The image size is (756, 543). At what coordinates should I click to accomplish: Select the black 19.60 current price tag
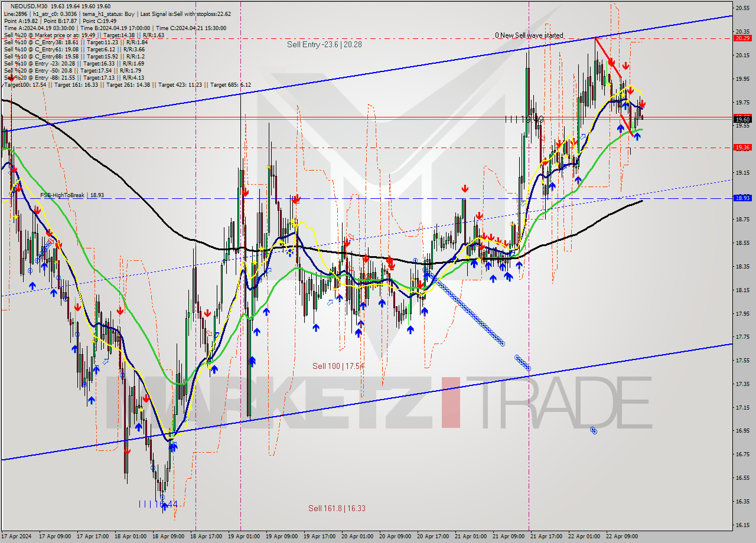[742, 119]
